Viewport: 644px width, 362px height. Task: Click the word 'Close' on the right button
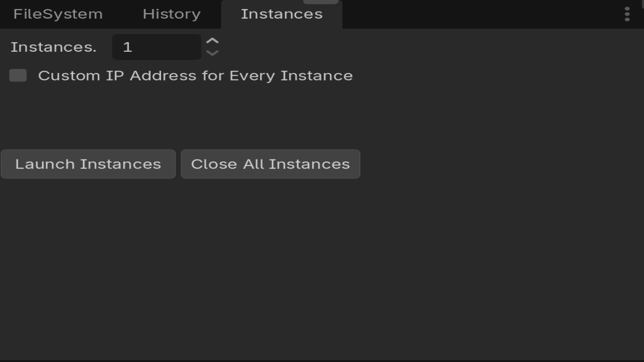click(x=214, y=164)
